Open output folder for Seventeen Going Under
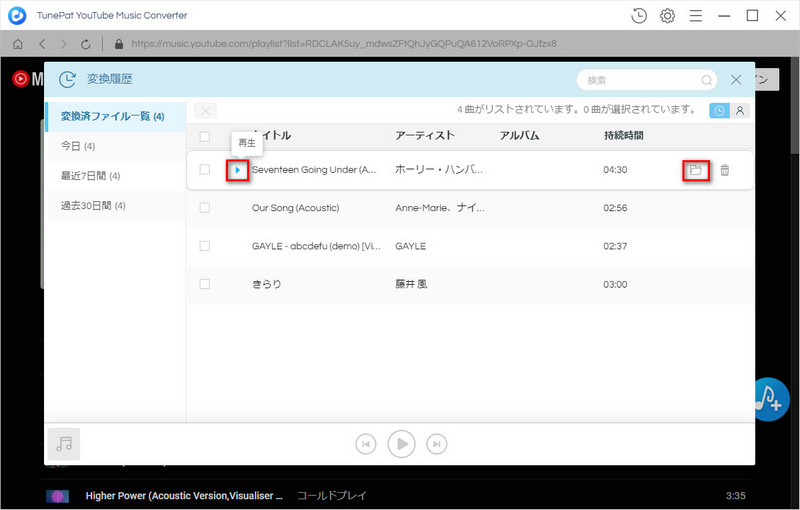Image resolution: width=800 pixels, height=510 pixels. (695, 170)
